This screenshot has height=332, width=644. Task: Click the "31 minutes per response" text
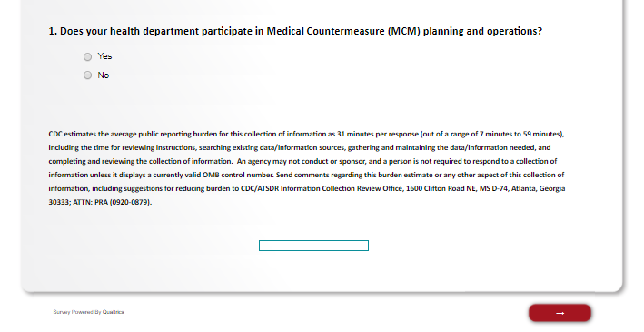tap(377, 134)
